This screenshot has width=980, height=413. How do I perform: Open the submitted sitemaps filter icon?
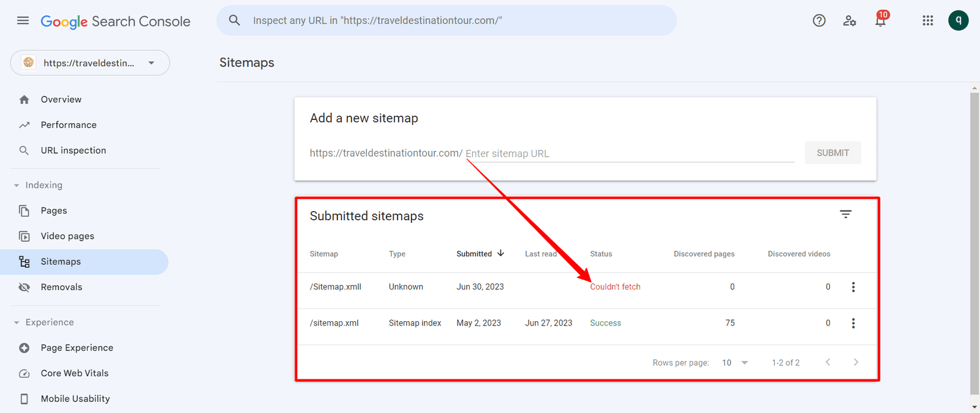[x=846, y=214]
